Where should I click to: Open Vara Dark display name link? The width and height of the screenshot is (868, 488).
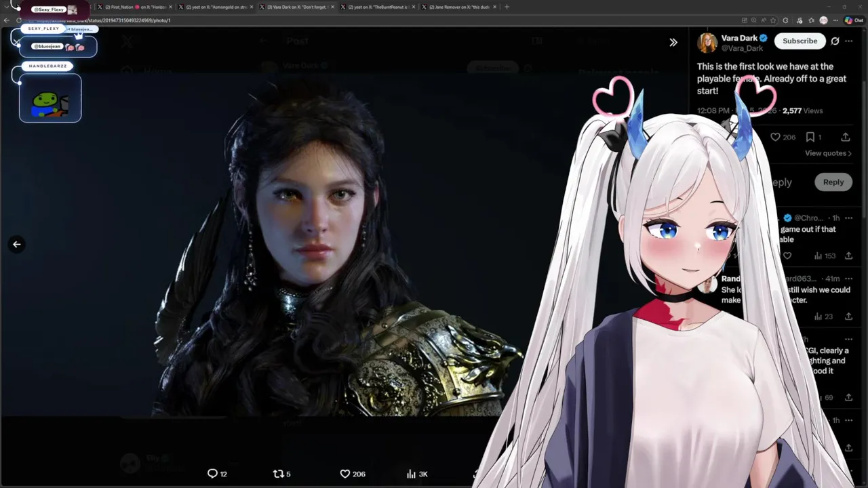[739, 38]
